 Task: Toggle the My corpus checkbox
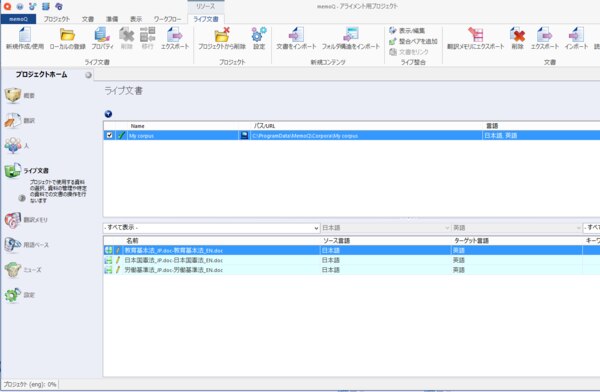(x=109, y=135)
